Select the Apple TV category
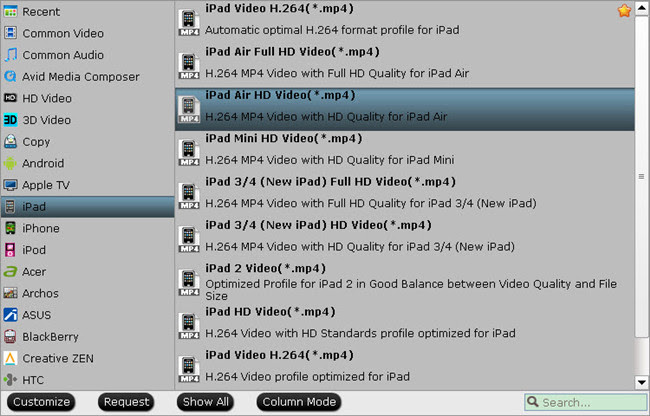This screenshot has height=416, width=650. click(x=87, y=185)
